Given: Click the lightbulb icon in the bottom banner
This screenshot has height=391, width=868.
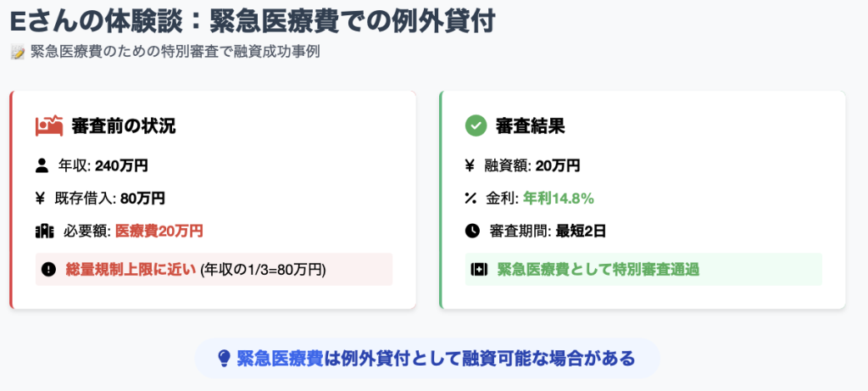Looking at the screenshot, I should 224,358.
